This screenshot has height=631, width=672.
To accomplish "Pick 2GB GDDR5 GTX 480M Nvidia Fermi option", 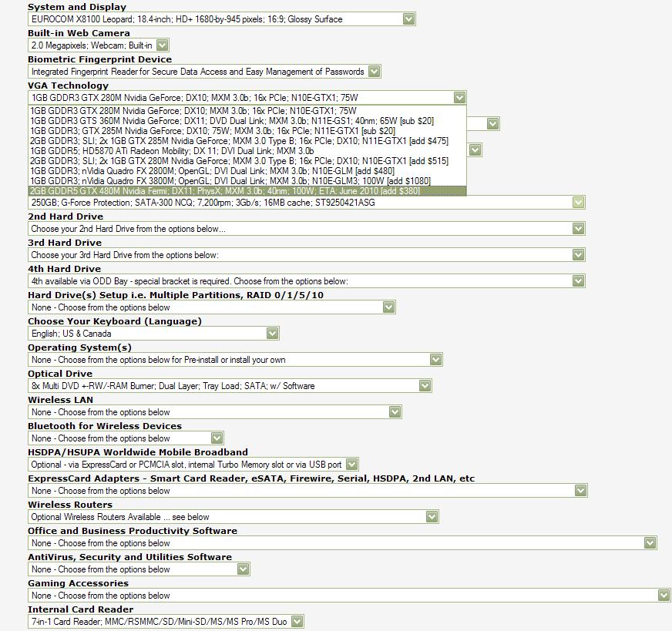I will [x=247, y=191].
